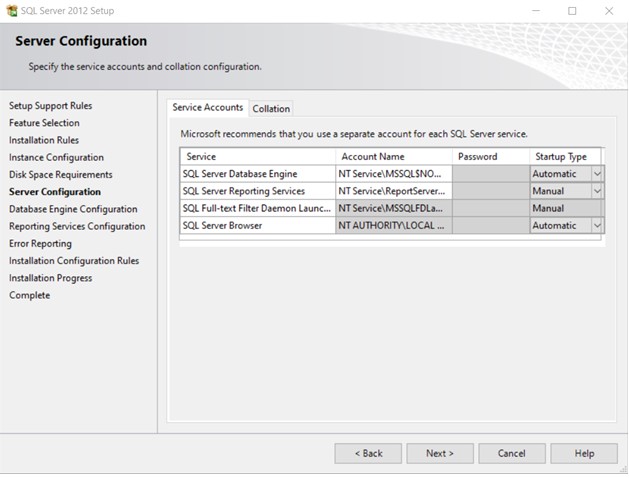
Task: Click Complete step in sidebar
Action: tap(30, 296)
